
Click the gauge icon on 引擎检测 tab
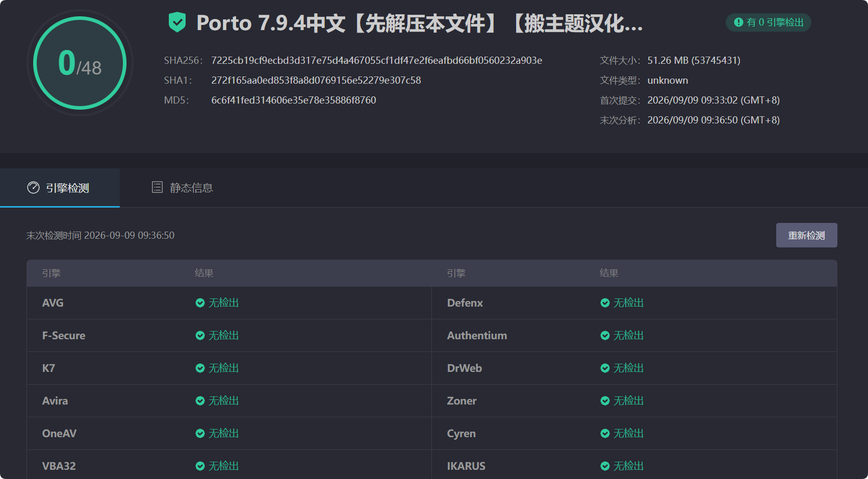point(33,188)
